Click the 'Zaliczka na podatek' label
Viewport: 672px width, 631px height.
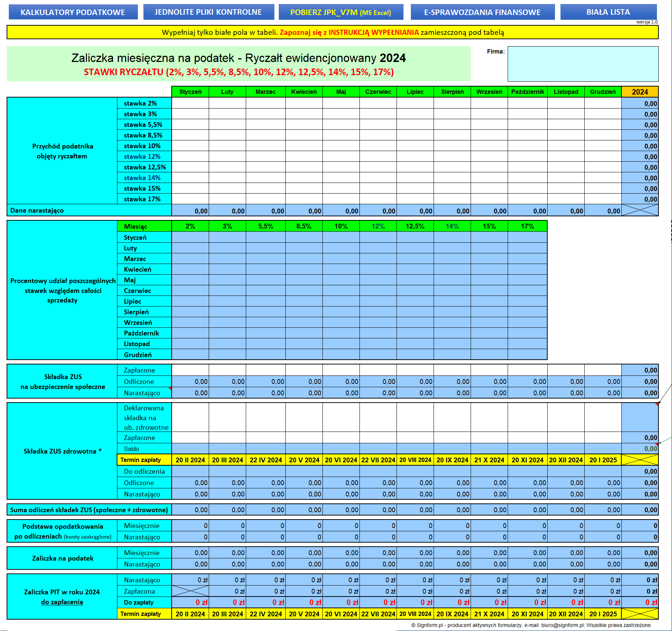tap(63, 558)
